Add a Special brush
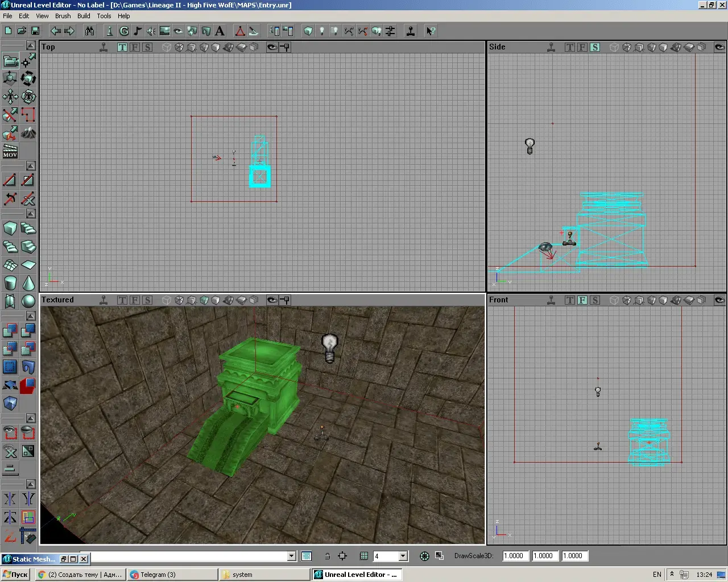The height and width of the screenshot is (582, 728). 10,367
